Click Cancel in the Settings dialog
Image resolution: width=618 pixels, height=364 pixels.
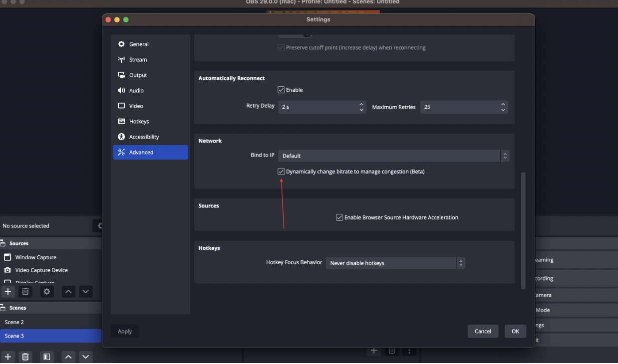click(483, 331)
